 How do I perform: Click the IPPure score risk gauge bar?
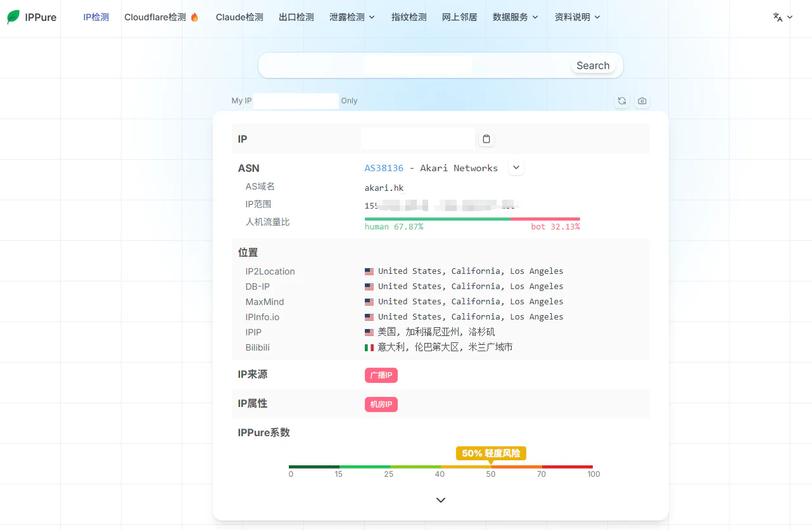pyautogui.click(x=441, y=467)
